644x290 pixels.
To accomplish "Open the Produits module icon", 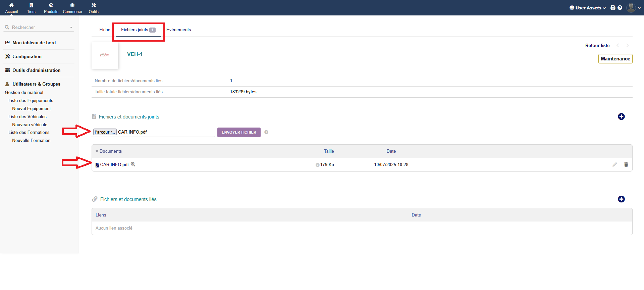I will [51, 5].
